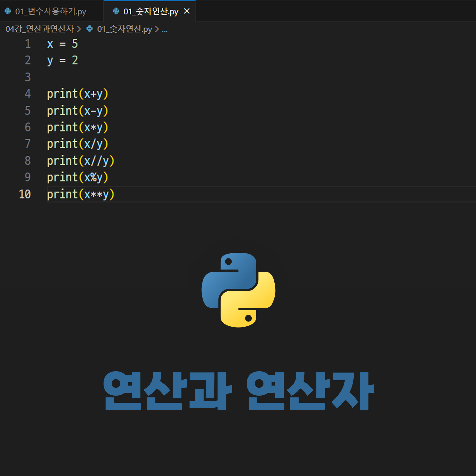Viewport: 476px width, 476px height.
Task: Click line number 2 in the gutter
Action: click(28, 60)
